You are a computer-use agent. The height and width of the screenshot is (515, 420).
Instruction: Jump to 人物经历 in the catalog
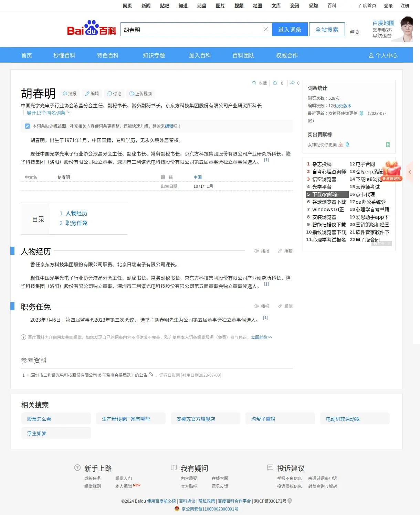(x=76, y=213)
